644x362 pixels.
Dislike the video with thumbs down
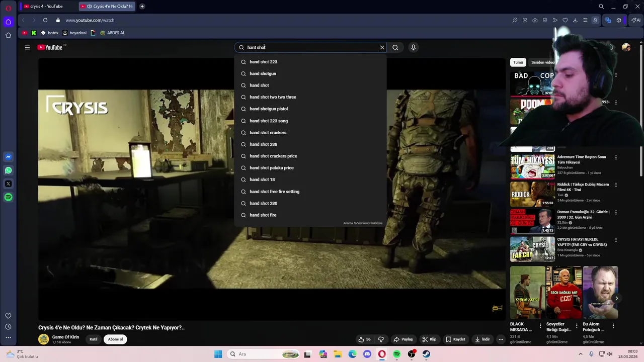pyautogui.click(x=381, y=339)
